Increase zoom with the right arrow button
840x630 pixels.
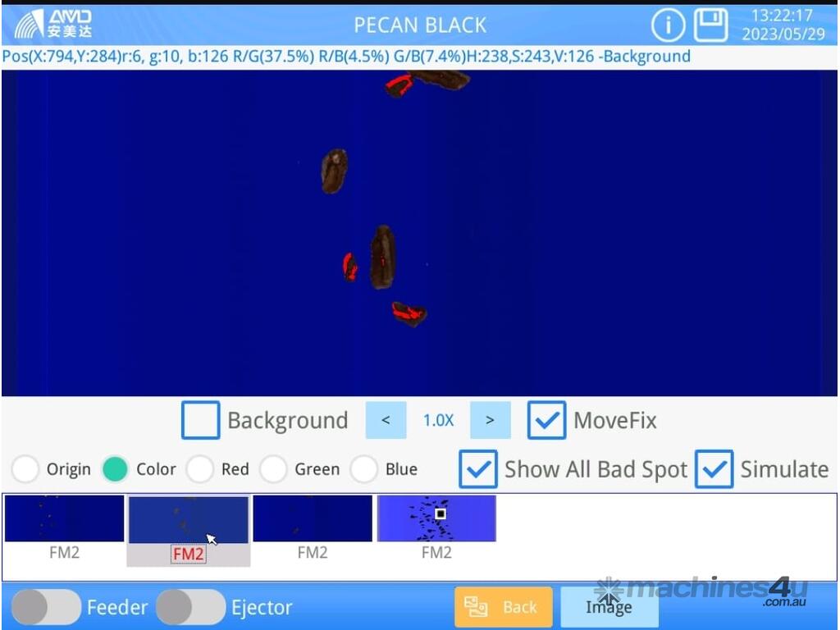coord(490,420)
